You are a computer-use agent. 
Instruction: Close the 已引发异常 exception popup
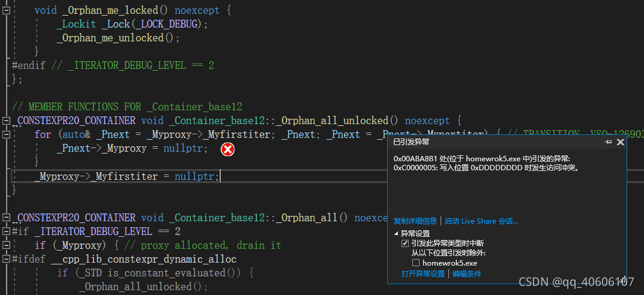[621, 142]
